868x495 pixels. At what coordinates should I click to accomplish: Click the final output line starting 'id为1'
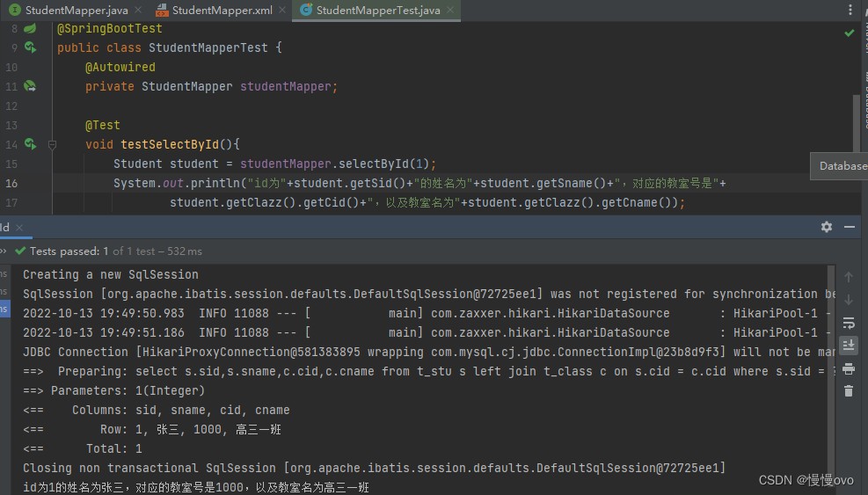[195, 488]
